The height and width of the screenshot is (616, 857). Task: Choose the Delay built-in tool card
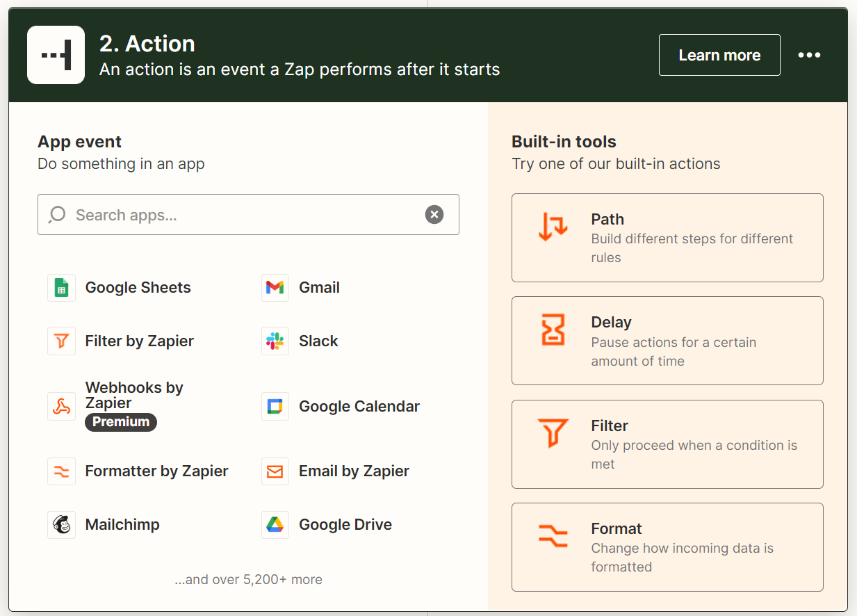click(667, 341)
